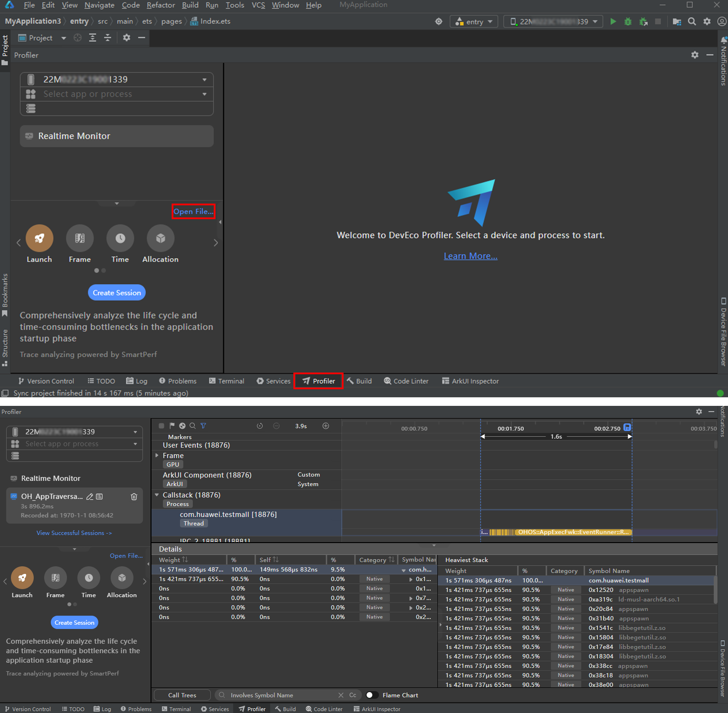The width and height of the screenshot is (728, 713).
Task: Collapse the Callstack (18876) row
Action: coord(157,495)
